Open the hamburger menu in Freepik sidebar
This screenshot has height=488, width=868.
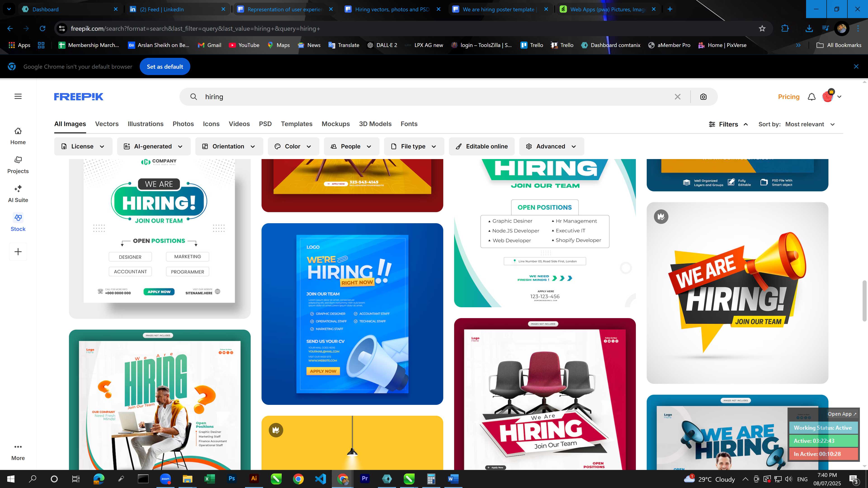[18, 96]
